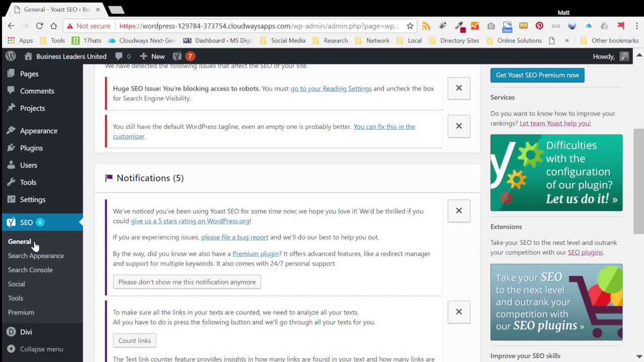Click the RSS extension icon
This screenshot has height=362, width=644.
[x=426, y=26]
